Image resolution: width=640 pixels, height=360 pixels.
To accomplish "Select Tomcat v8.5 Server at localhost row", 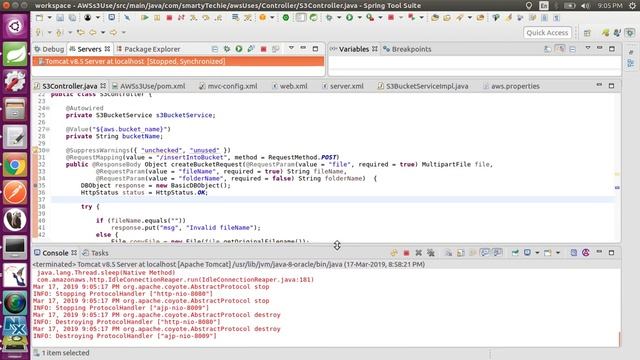I will tap(178, 61).
